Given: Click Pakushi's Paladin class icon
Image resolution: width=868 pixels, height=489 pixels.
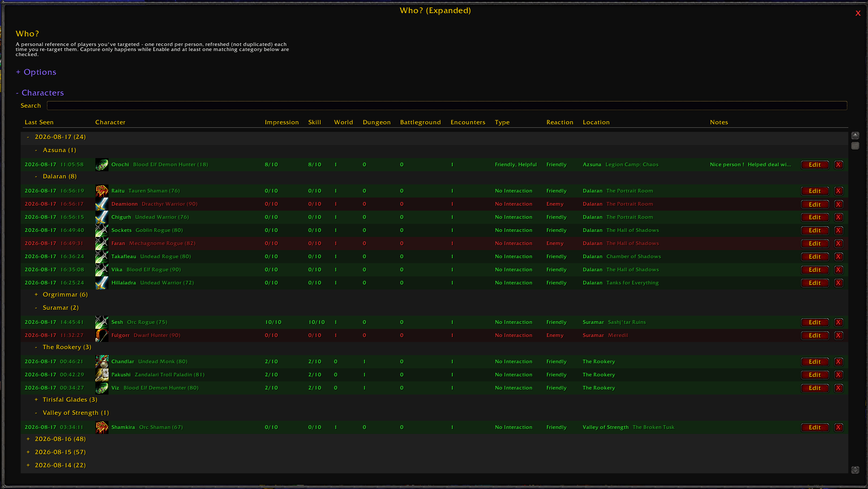Looking at the screenshot, I should (102, 375).
